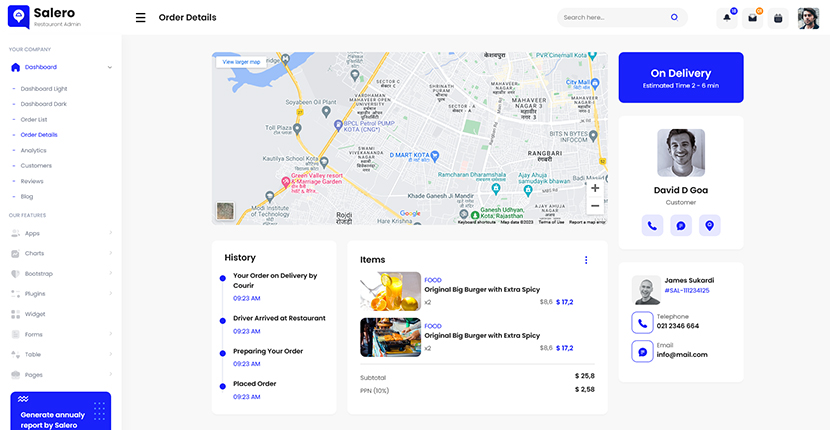
Task: Click the hamburger menu icon
Action: [x=140, y=17]
